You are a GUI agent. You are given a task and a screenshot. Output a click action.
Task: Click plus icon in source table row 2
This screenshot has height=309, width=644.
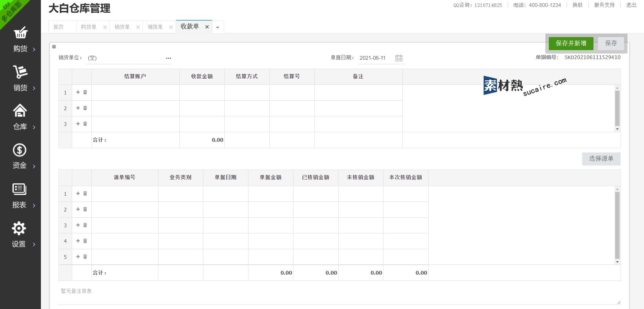coord(78,209)
